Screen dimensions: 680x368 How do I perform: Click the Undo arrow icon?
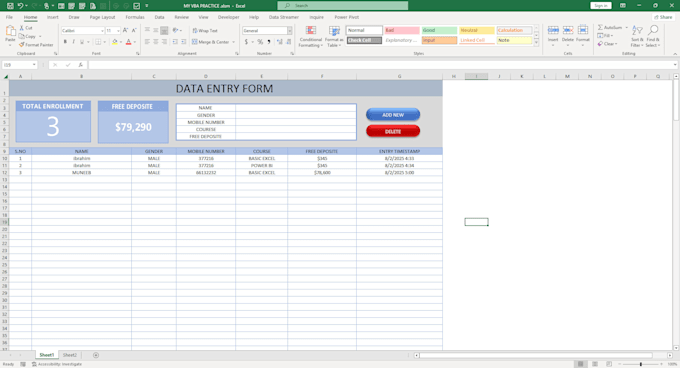(x=20, y=6)
